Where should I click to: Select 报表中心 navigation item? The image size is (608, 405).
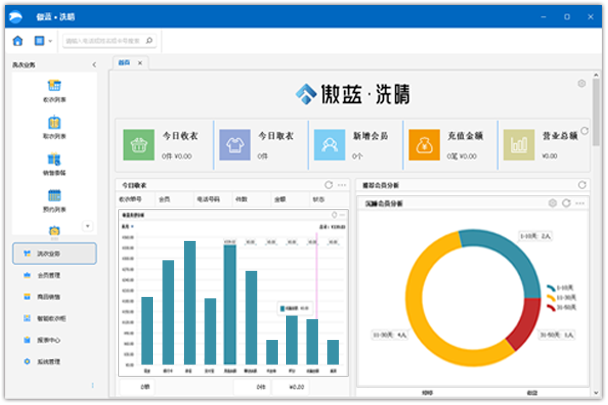coord(54,340)
